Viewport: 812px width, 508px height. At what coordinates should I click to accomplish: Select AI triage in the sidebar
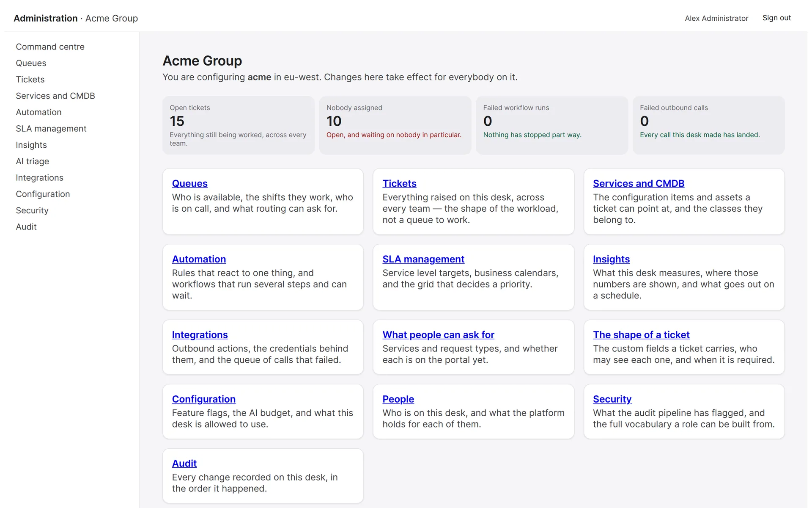click(33, 161)
